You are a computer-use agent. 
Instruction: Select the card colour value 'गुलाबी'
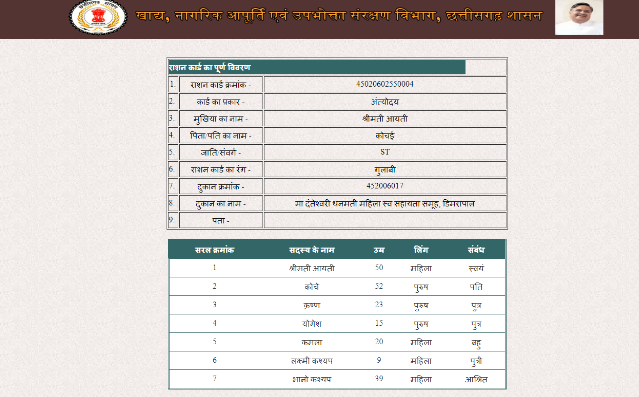(x=385, y=170)
